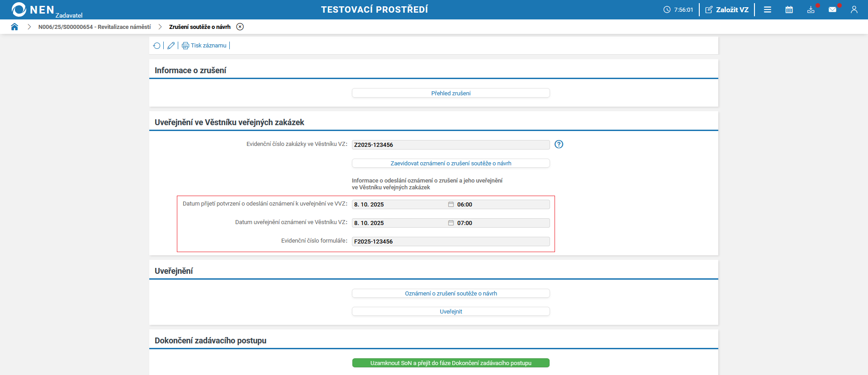Click the session timer clock icon
Image resolution: width=868 pixels, height=375 pixels.
667,9
